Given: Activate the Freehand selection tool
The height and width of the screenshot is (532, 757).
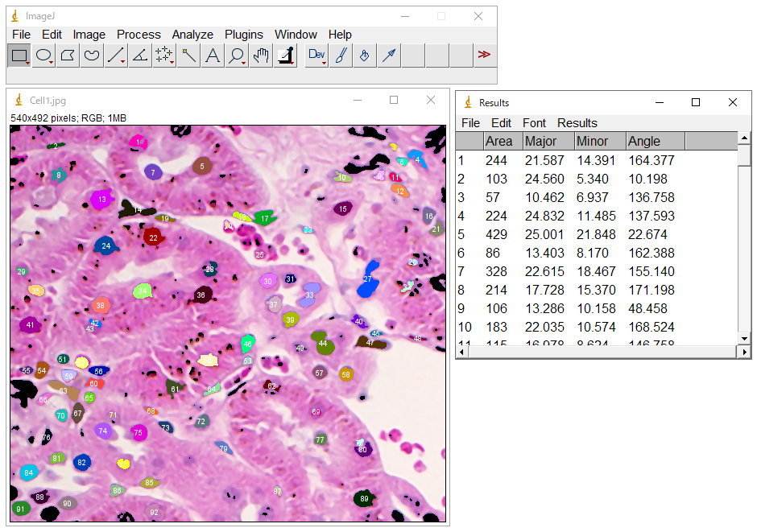Looking at the screenshot, I should click(x=92, y=56).
